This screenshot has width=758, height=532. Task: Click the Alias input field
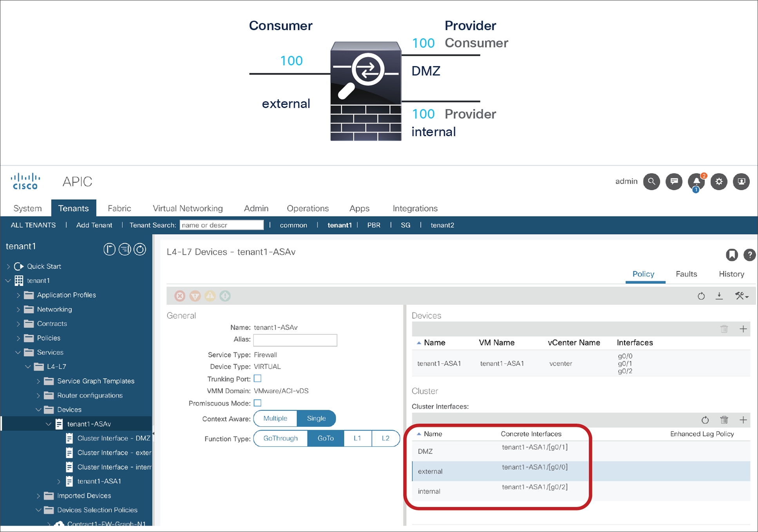[x=295, y=340]
